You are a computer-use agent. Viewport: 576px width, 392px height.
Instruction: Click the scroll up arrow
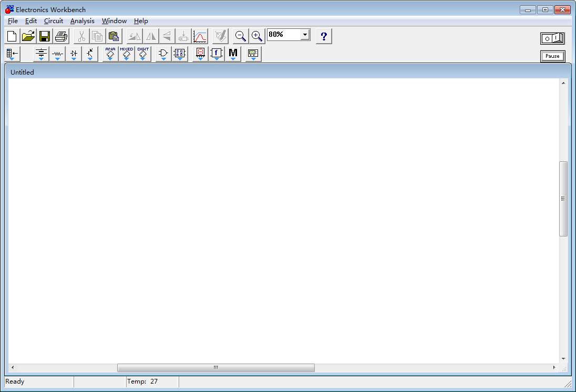coord(563,83)
